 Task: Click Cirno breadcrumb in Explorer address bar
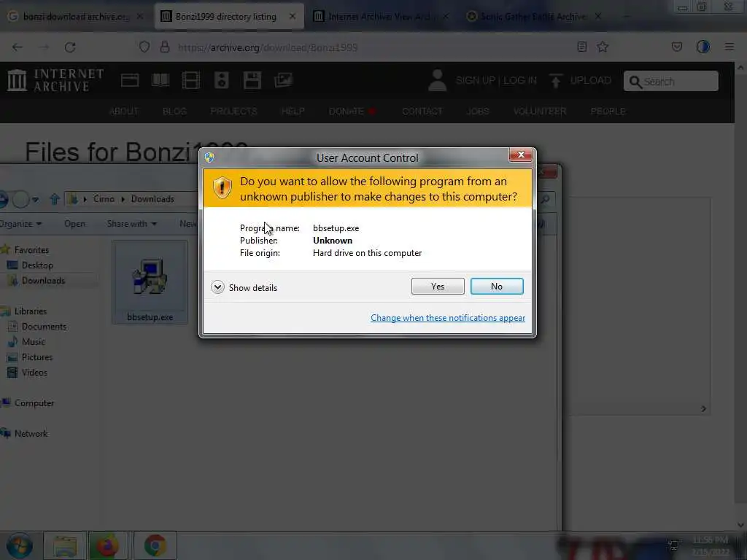(104, 199)
